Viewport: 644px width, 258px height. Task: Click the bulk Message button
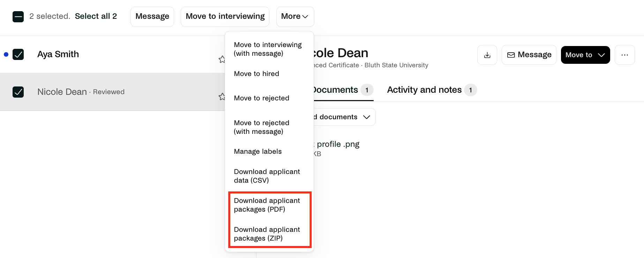tap(152, 17)
